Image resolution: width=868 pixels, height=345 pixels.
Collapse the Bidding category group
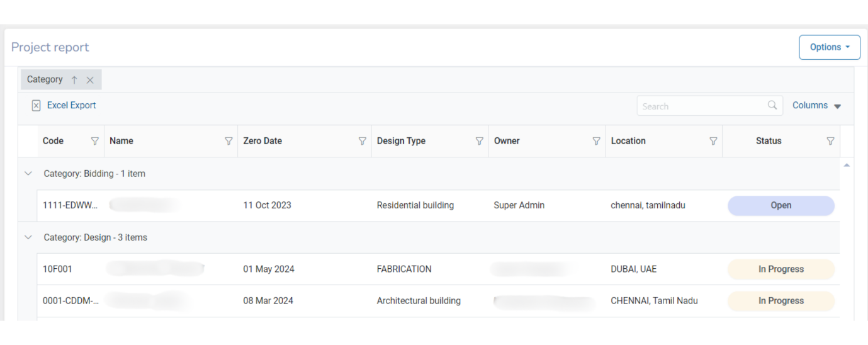(x=28, y=174)
